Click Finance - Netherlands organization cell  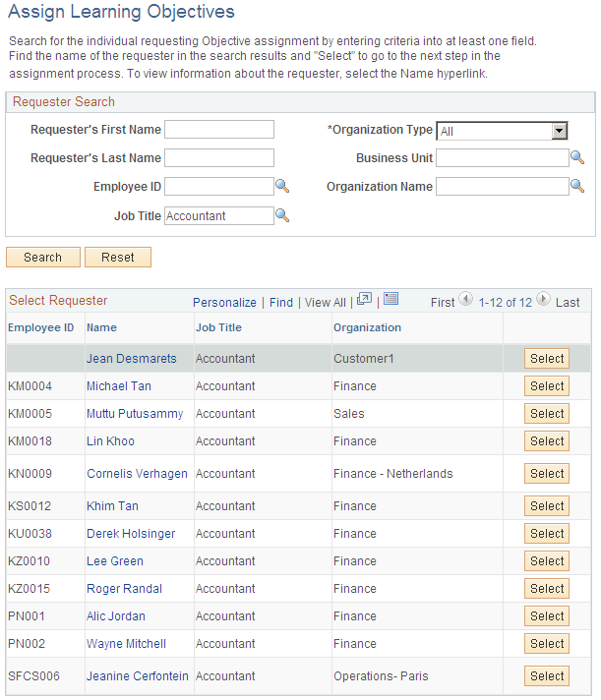tap(392, 474)
